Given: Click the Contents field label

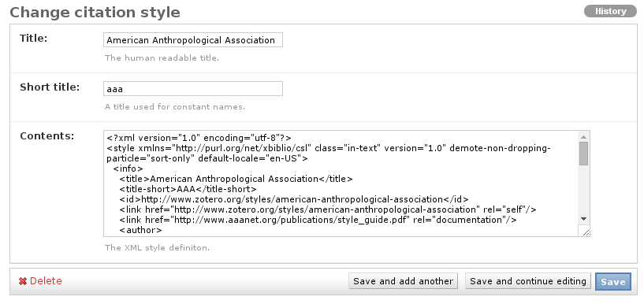Looking at the screenshot, I should pos(47,135).
